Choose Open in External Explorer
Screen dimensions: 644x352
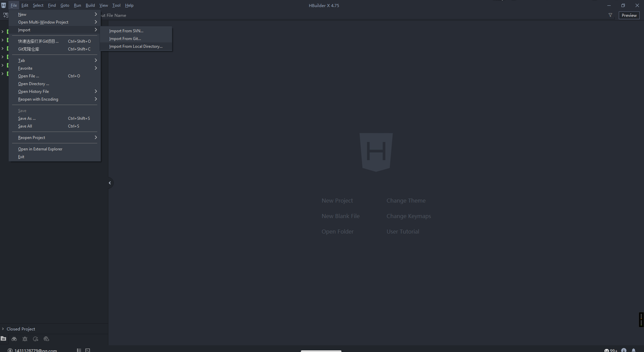click(55, 149)
